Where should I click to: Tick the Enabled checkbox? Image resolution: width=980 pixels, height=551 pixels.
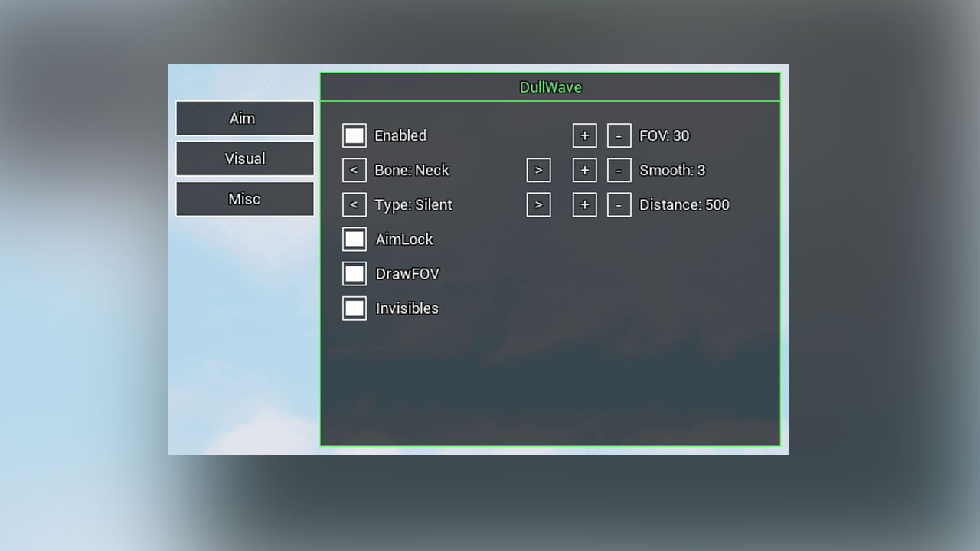(x=354, y=135)
